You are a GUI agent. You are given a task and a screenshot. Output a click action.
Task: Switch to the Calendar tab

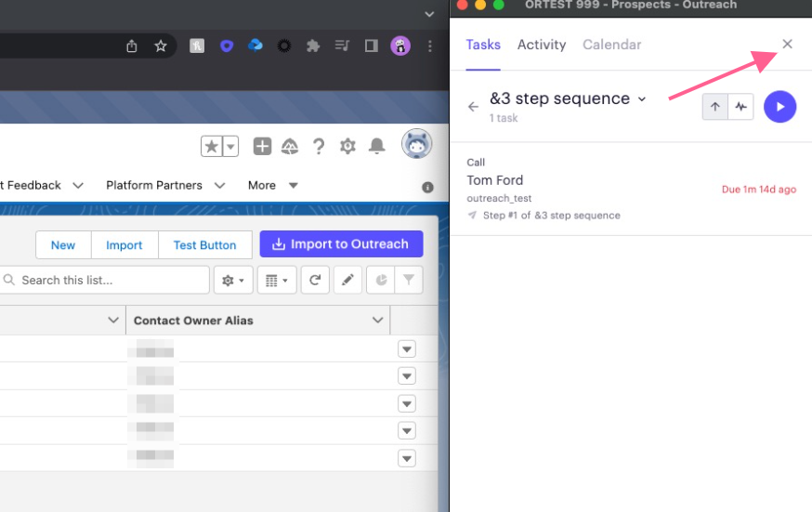tap(611, 45)
